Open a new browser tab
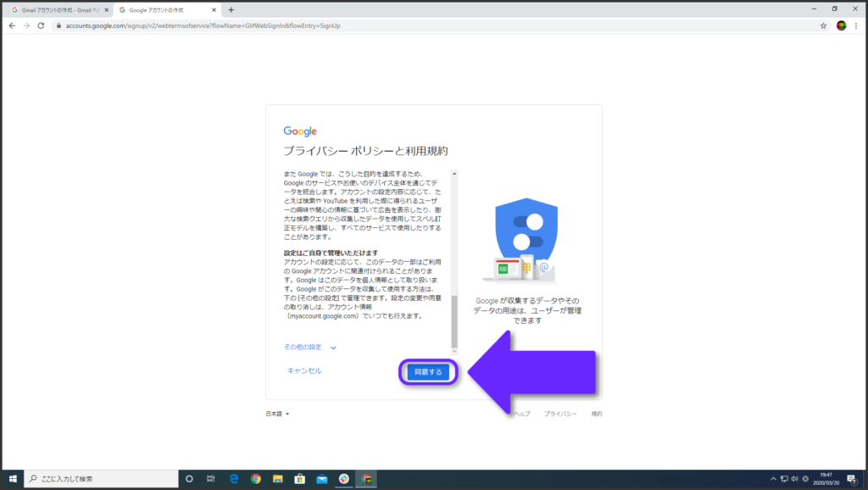 tap(231, 9)
